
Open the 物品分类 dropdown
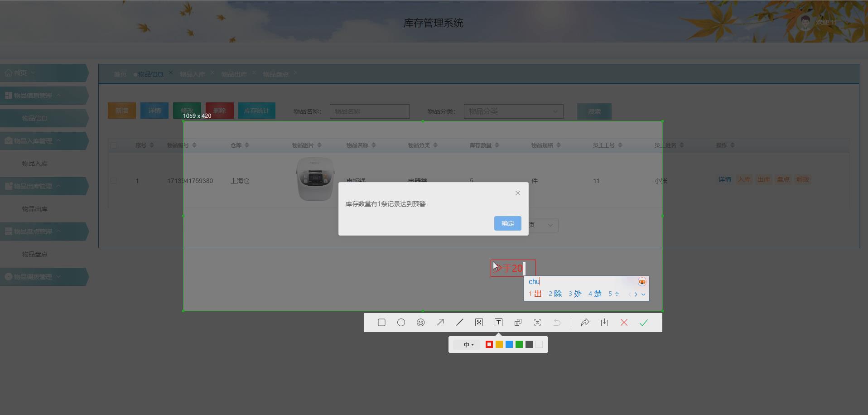[513, 111]
